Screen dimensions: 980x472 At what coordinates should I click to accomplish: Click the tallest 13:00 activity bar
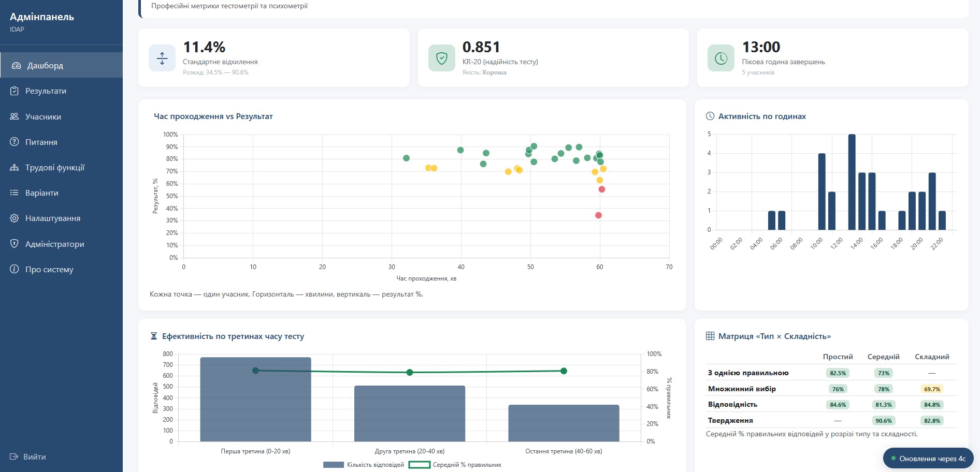pyautogui.click(x=852, y=182)
